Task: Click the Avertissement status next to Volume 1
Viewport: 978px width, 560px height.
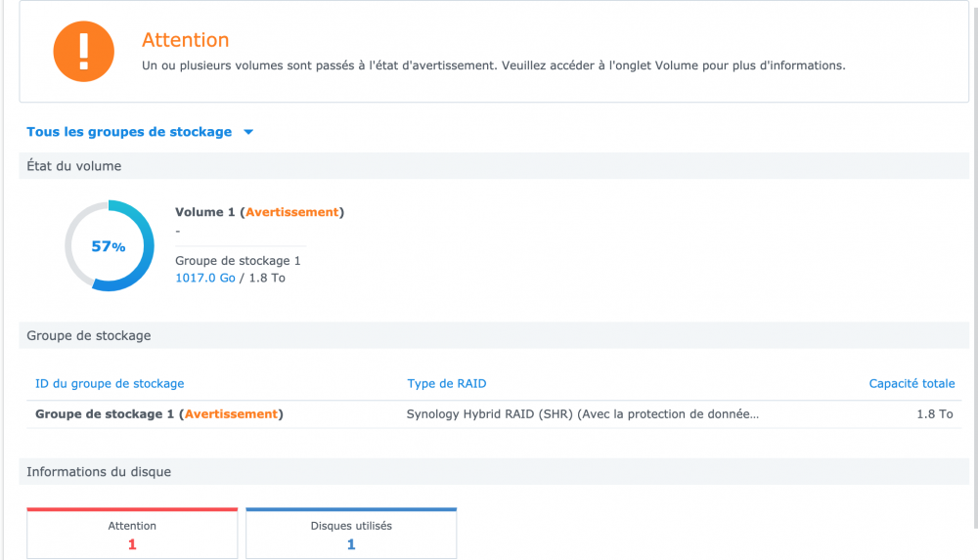Action: 291,212
